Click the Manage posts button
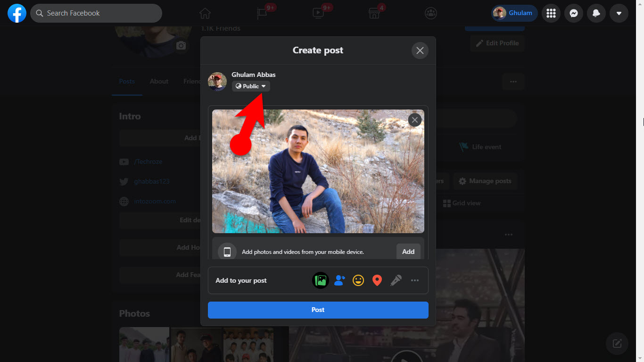644x362 pixels. pyautogui.click(x=485, y=181)
